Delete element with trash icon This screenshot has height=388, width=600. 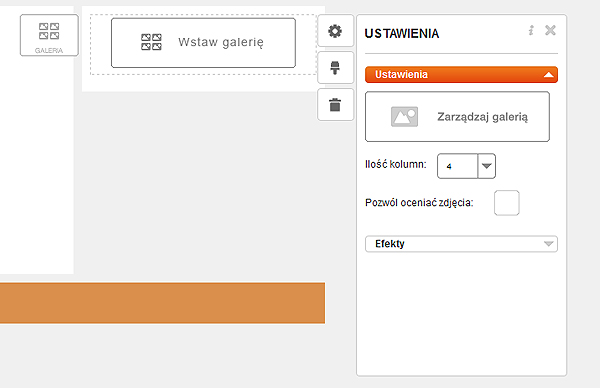(335, 105)
